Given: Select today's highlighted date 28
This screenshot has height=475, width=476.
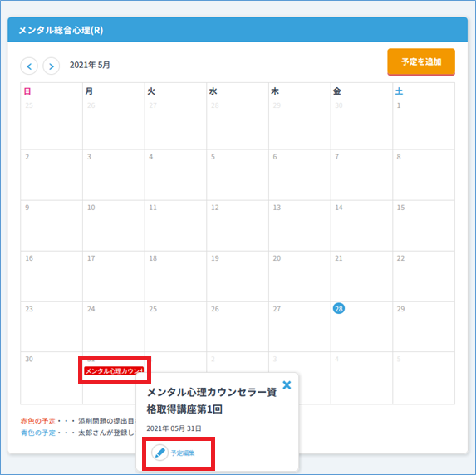Looking at the screenshot, I should click(x=338, y=309).
